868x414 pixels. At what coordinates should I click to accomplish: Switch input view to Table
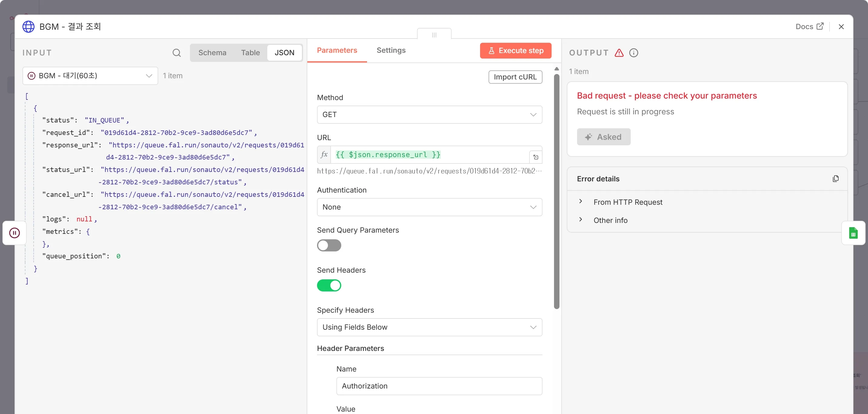250,52
